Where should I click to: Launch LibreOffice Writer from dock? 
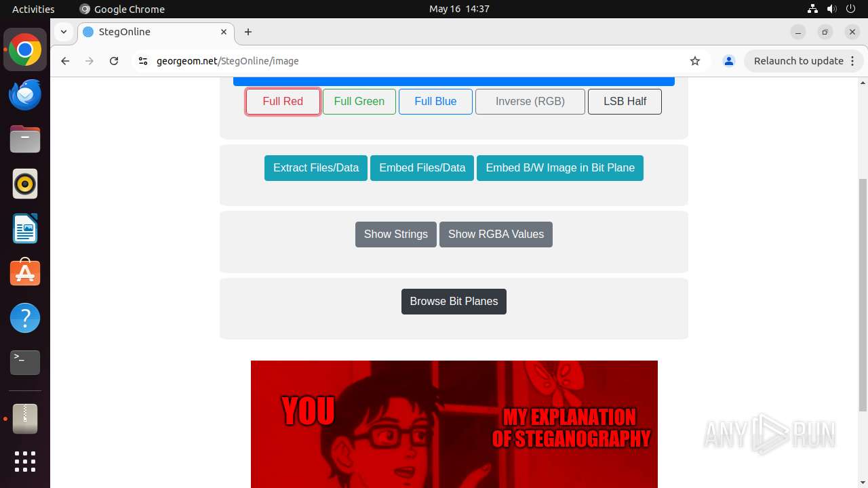(25, 229)
